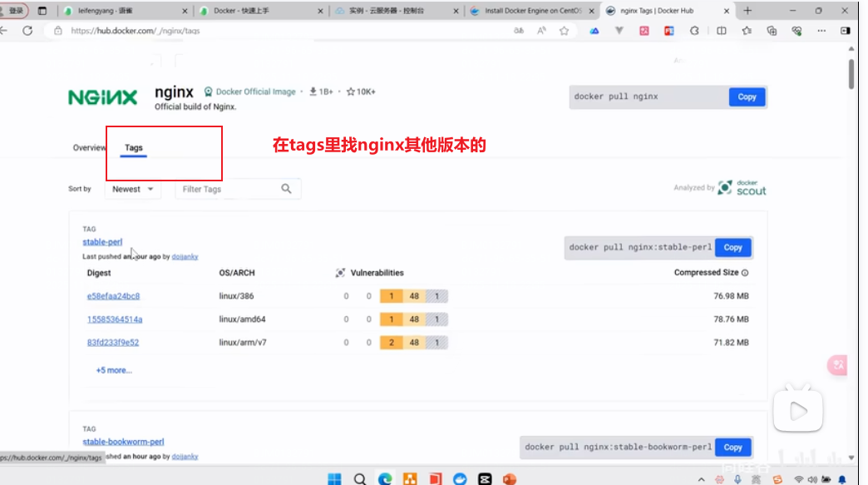The height and width of the screenshot is (485, 868).
Task: Copy docker pull nginx:stable-perl command
Action: point(733,247)
